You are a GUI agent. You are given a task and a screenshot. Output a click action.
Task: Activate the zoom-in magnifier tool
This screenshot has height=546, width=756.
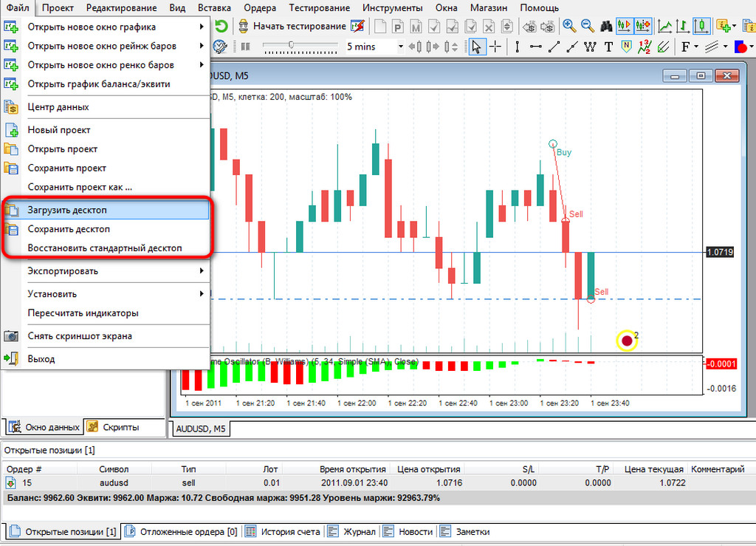pos(568,24)
